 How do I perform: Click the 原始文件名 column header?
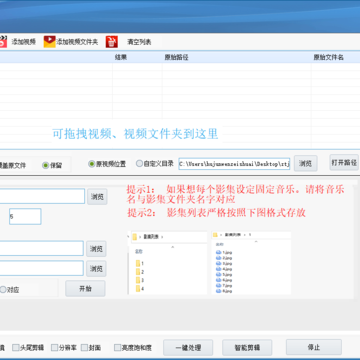click(x=328, y=57)
